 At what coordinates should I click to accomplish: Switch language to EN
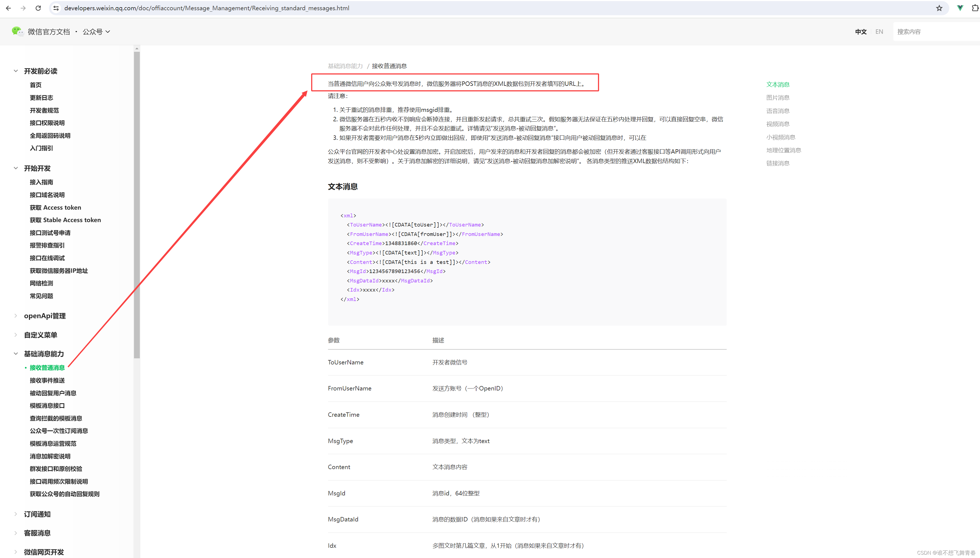point(879,32)
